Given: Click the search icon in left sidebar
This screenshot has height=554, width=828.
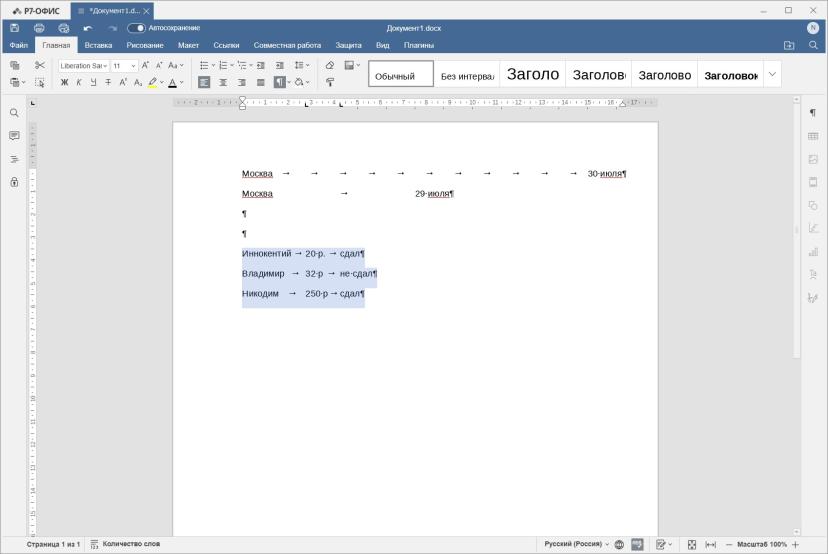Looking at the screenshot, I should click(14, 113).
